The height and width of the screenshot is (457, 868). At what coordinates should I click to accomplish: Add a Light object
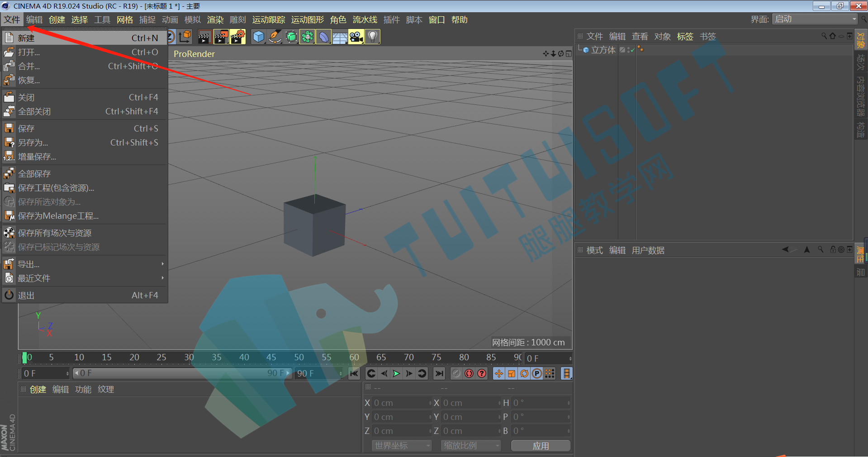[372, 37]
